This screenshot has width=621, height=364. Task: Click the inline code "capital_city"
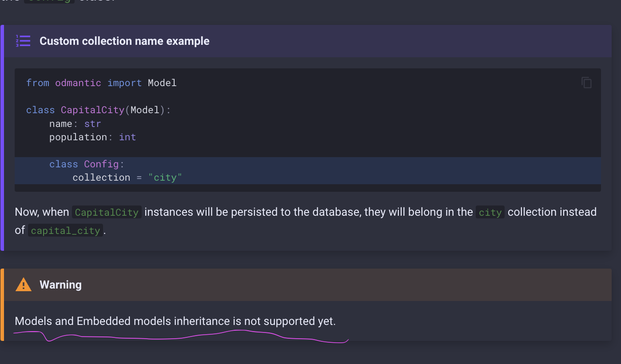(65, 230)
